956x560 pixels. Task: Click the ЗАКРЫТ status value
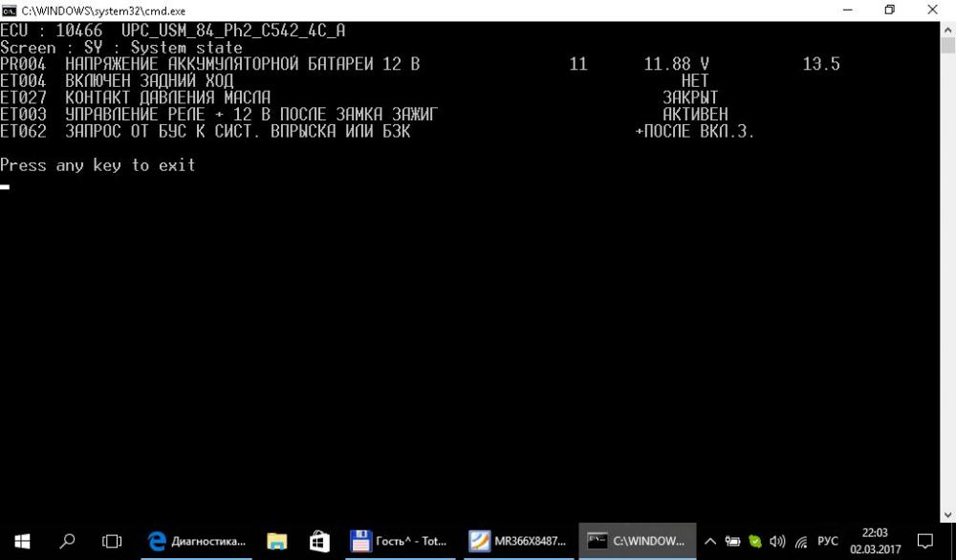(x=690, y=97)
